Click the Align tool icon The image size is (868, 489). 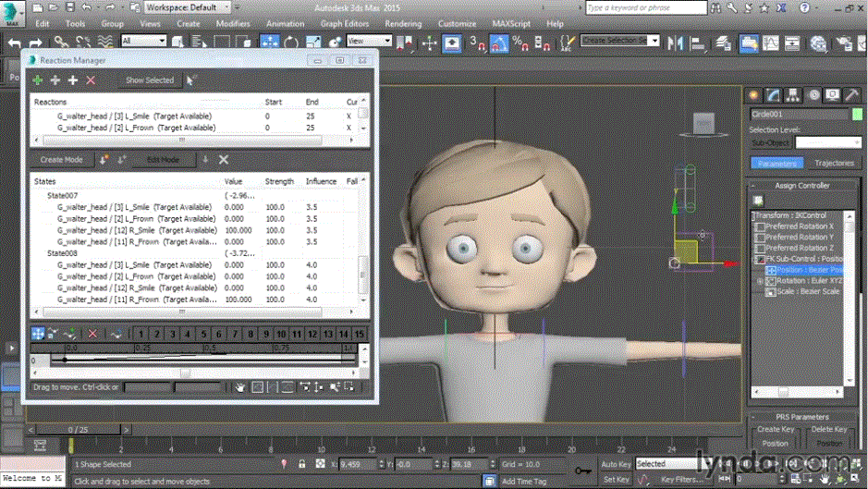(x=698, y=43)
